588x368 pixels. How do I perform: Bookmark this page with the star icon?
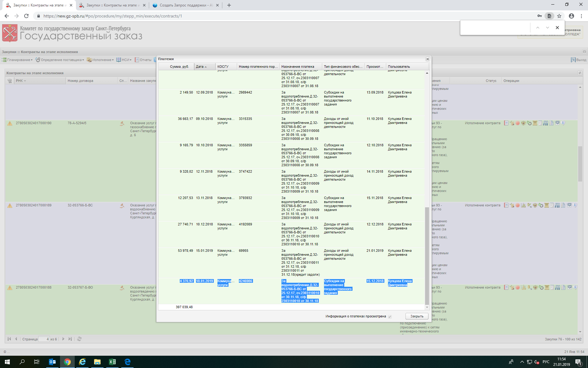point(559,16)
